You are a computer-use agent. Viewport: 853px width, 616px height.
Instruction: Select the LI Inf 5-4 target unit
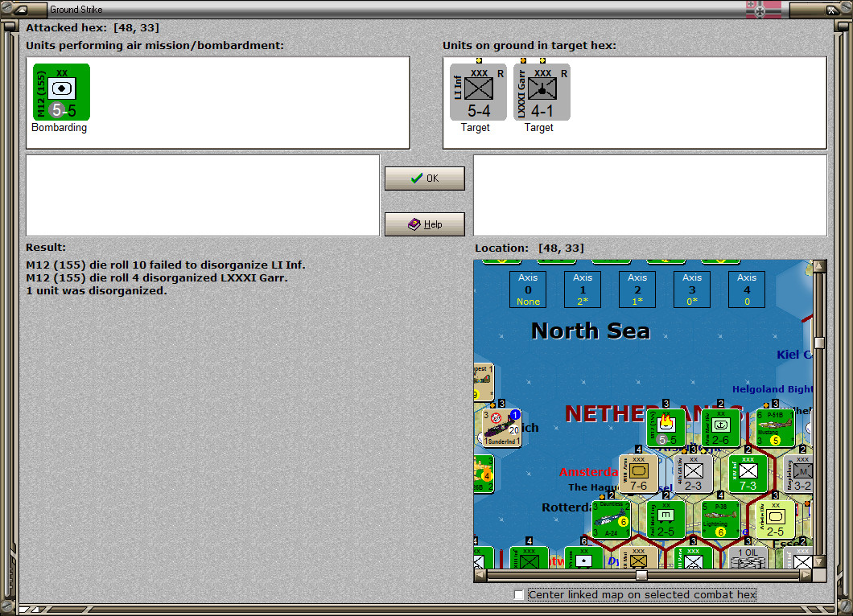478,91
